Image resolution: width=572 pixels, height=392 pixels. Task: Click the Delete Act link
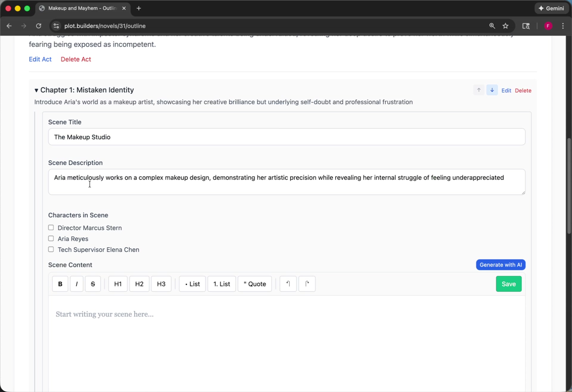click(76, 59)
